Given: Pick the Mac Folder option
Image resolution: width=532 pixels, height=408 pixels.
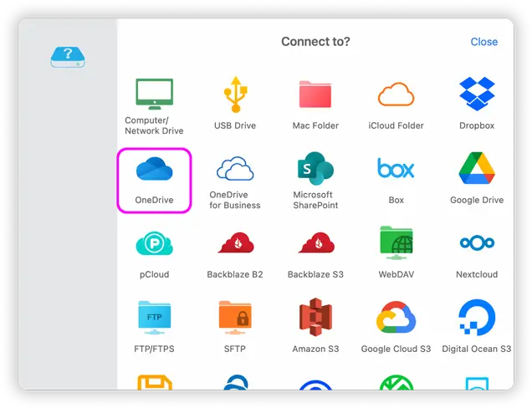Looking at the screenshot, I should [315, 95].
